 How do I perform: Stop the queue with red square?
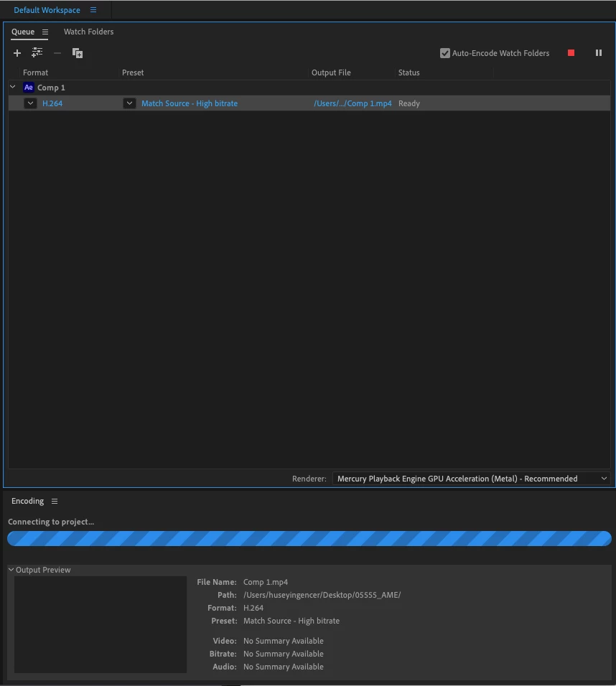[571, 53]
